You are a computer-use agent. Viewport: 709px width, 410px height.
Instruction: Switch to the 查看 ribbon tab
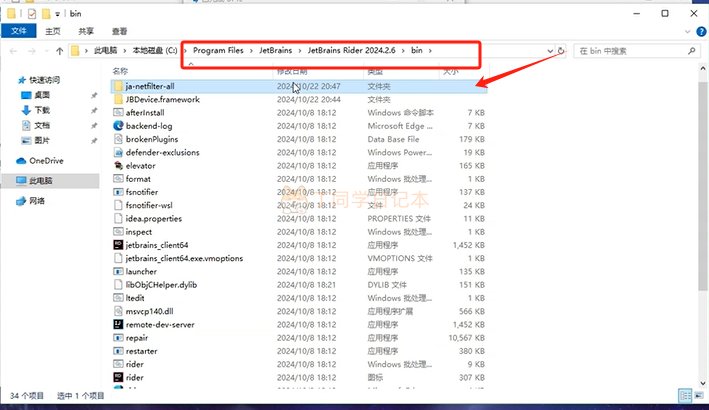119,31
